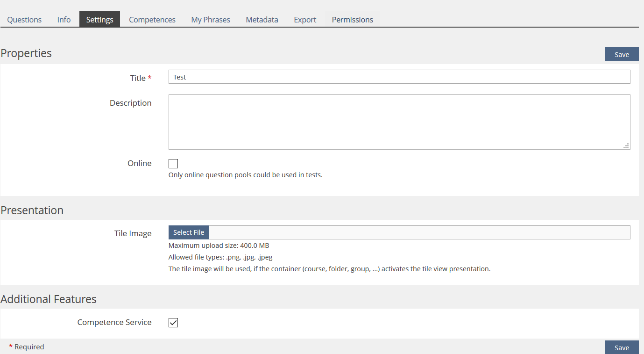Click the Select File button
644x354 pixels.
(x=189, y=232)
